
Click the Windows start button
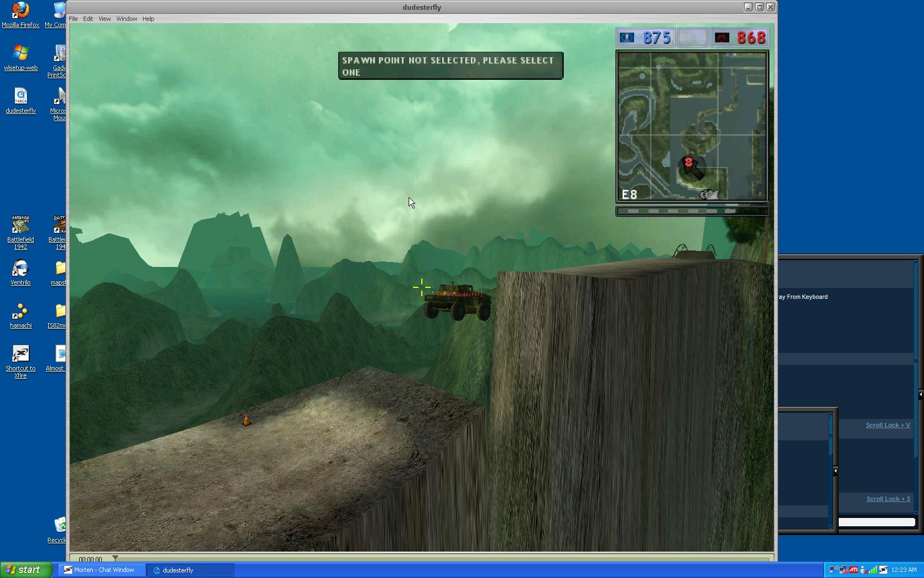(26, 570)
